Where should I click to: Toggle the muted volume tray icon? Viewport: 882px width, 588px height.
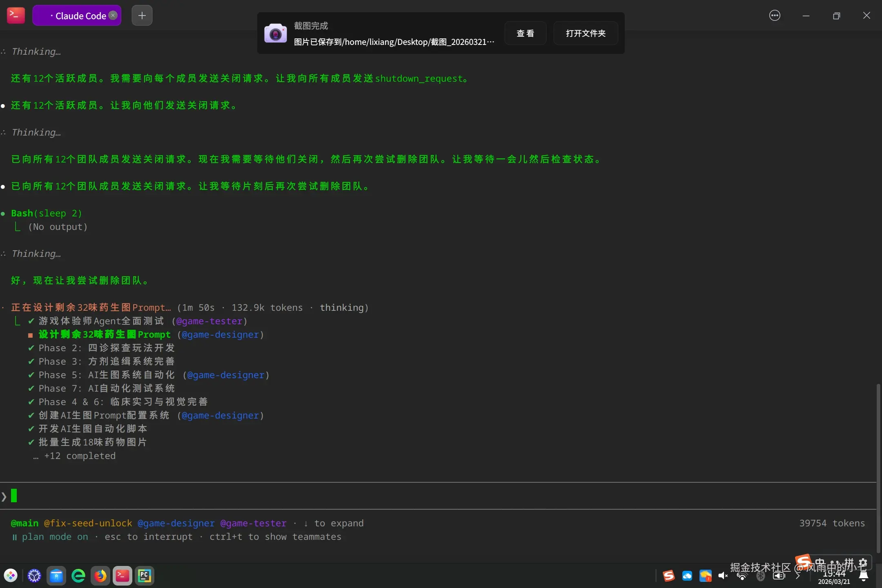723,576
